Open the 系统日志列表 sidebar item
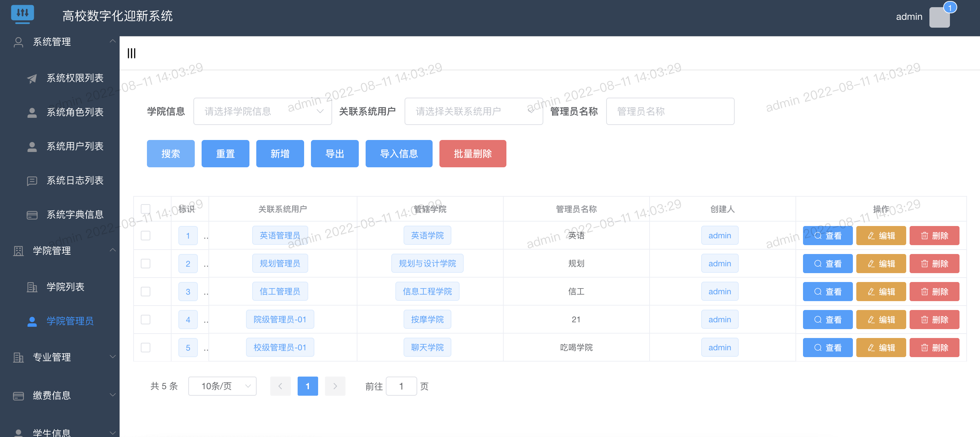The height and width of the screenshot is (437, 980). click(75, 181)
